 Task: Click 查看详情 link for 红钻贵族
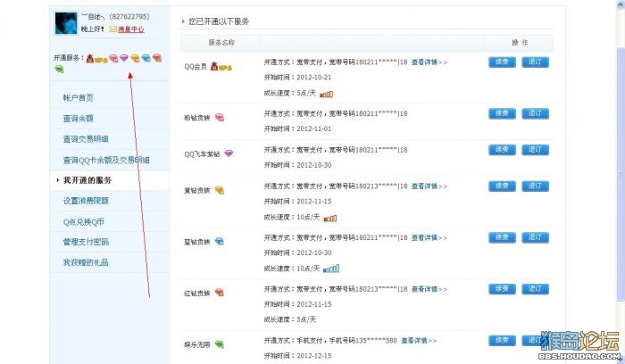tap(429, 289)
